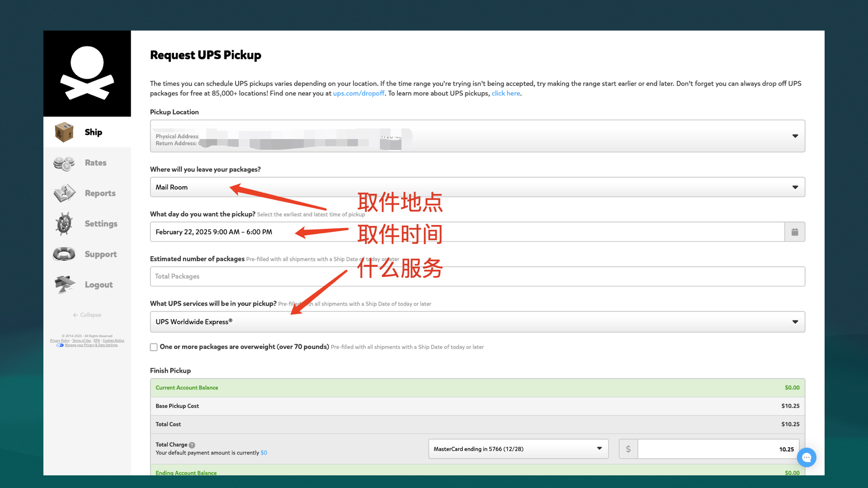The height and width of the screenshot is (488, 868).
Task: Open the Cookies Notice link
Action: pyautogui.click(x=113, y=341)
